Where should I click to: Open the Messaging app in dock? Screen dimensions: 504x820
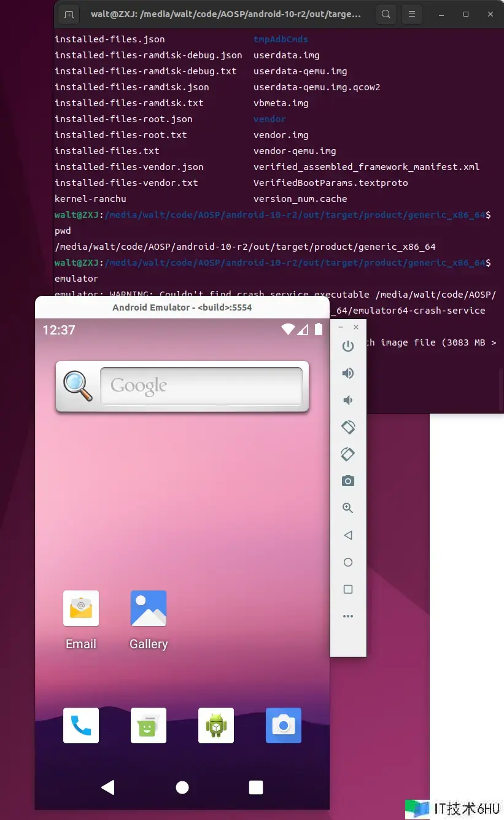(149, 725)
